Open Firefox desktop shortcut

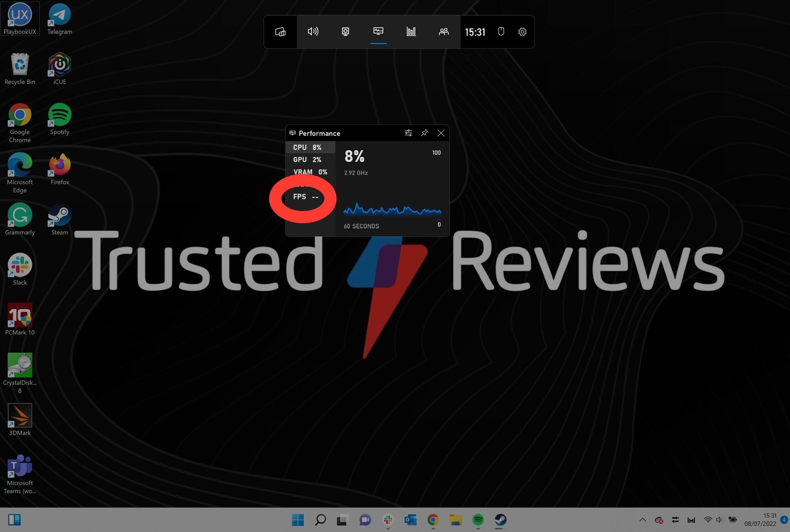[60, 169]
